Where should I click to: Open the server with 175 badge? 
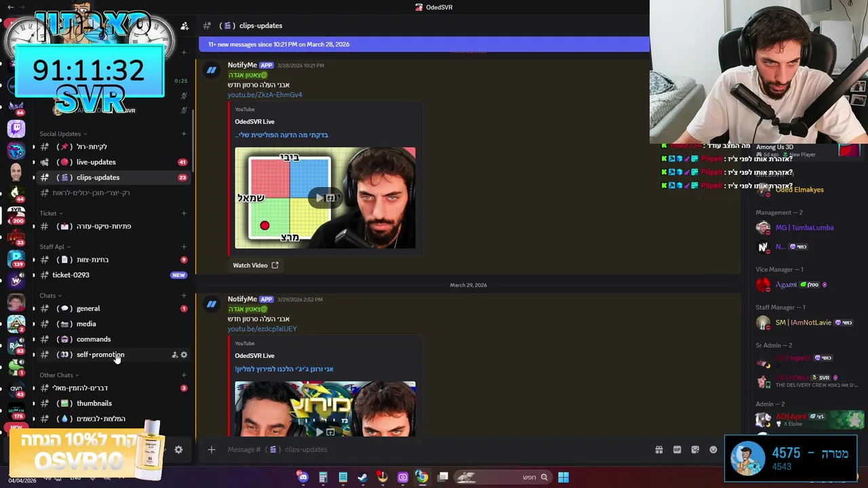16,411
